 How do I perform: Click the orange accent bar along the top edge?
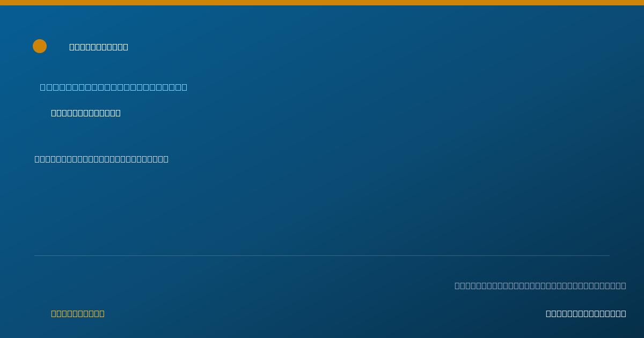(322, 3)
